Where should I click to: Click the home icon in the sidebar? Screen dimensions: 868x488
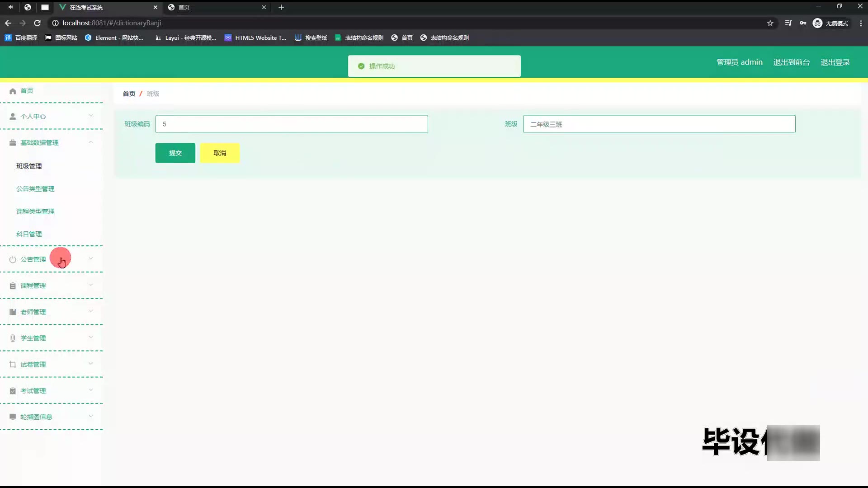coord(13,91)
